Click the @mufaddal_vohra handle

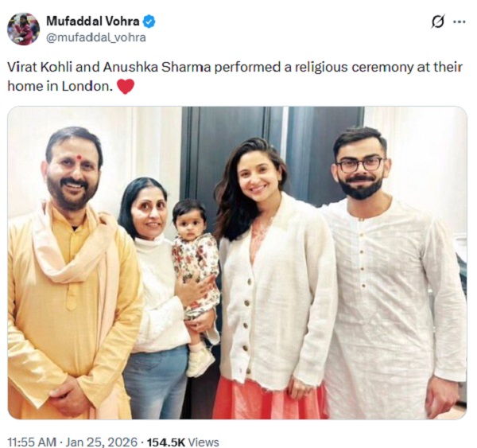[95, 37]
